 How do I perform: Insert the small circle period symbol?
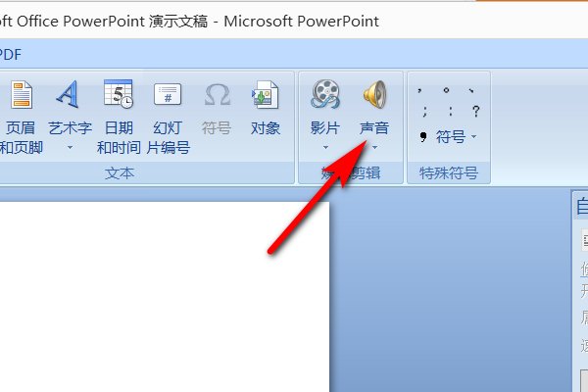coord(447,89)
